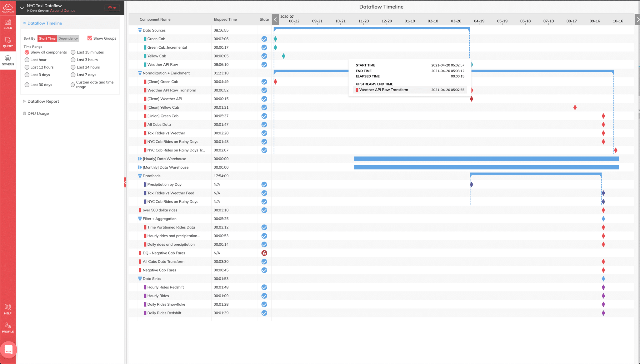Viewport: 640px width, 364px height.
Task: Collapse the Datafeeds group
Action: (140, 176)
